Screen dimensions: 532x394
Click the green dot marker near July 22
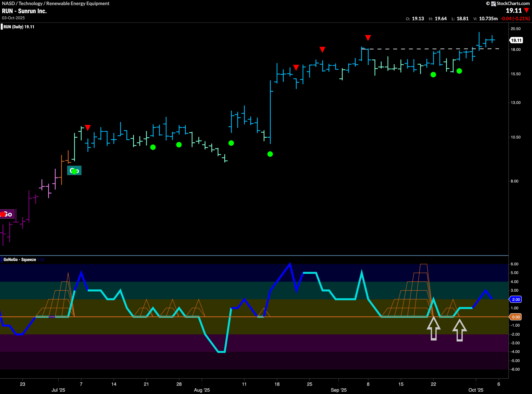[x=153, y=147]
